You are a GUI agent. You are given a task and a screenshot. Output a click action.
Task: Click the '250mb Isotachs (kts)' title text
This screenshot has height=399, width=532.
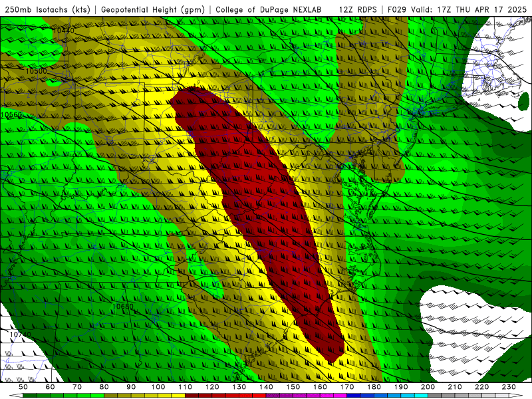pos(47,9)
